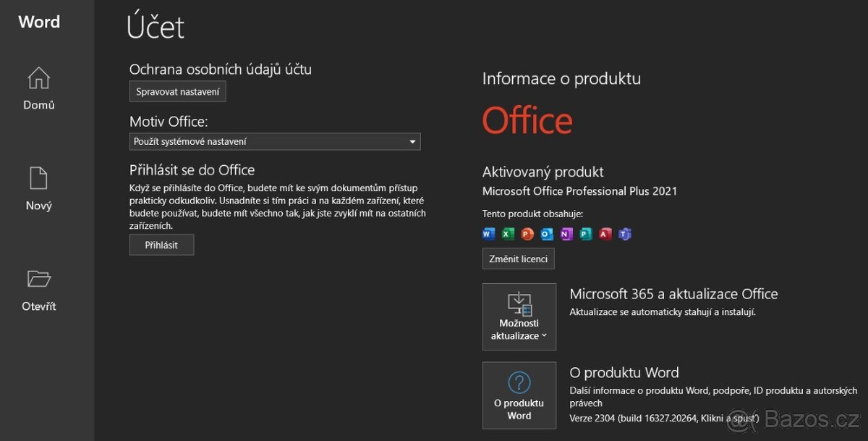Go to the Domů tab in sidebar
The image size is (868, 441).
point(39,88)
